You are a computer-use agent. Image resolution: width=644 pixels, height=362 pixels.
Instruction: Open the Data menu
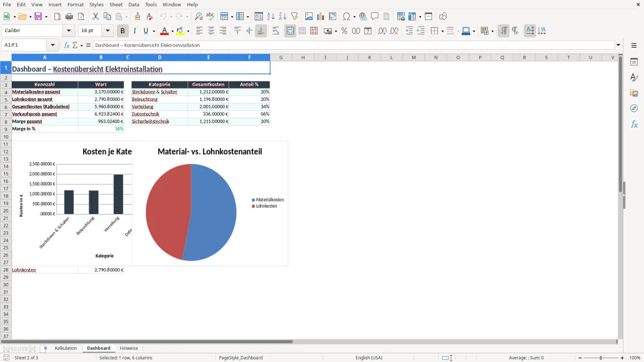(x=134, y=4)
